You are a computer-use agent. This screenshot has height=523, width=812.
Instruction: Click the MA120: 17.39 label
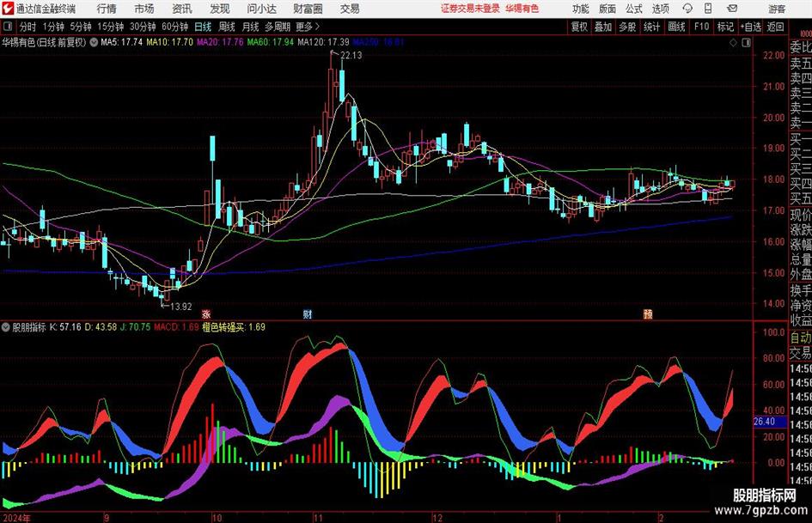click(x=323, y=42)
